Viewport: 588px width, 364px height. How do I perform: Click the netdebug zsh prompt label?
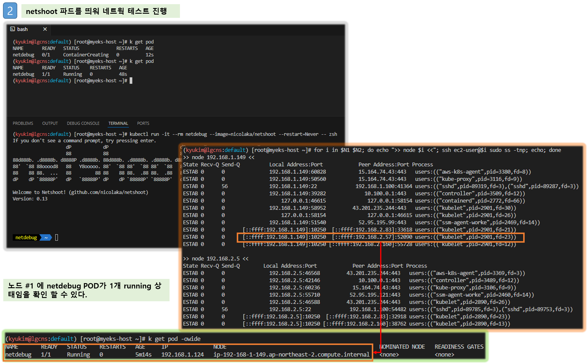point(26,237)
